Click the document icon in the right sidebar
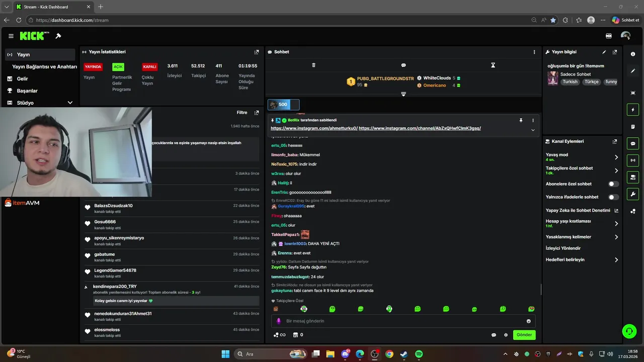 coord(633,127)
